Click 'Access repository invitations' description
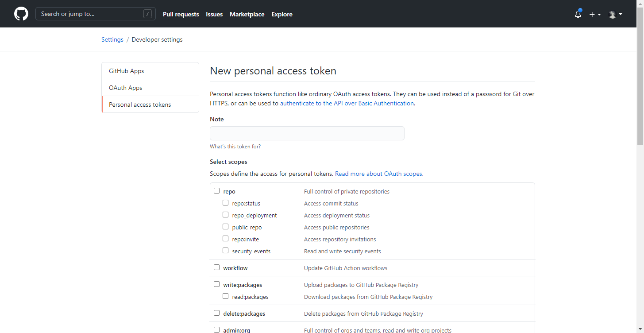This screenshot has height=333, width=644. click(x=340, y=239)
